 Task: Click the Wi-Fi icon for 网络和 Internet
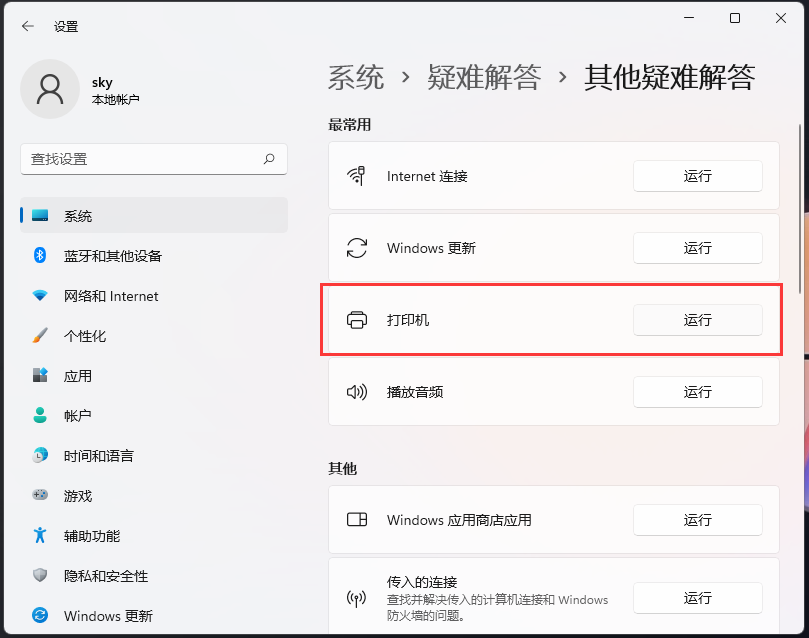(40, 296)
